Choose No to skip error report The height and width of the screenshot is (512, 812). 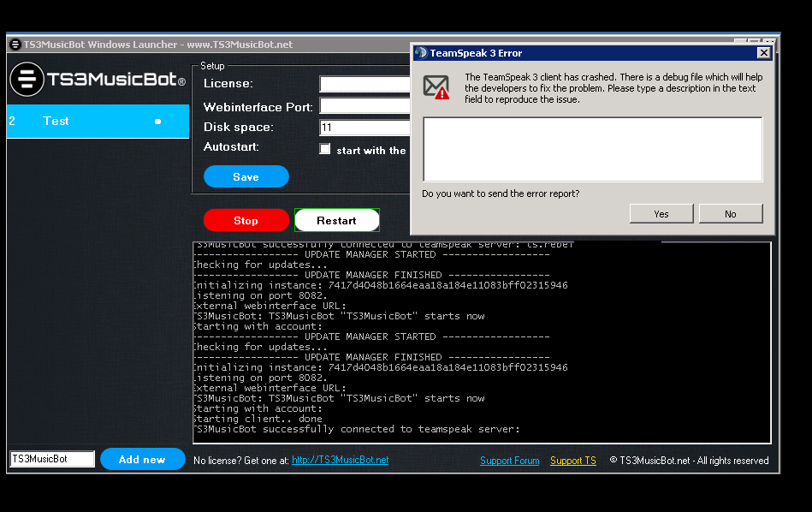click(731, 213)
